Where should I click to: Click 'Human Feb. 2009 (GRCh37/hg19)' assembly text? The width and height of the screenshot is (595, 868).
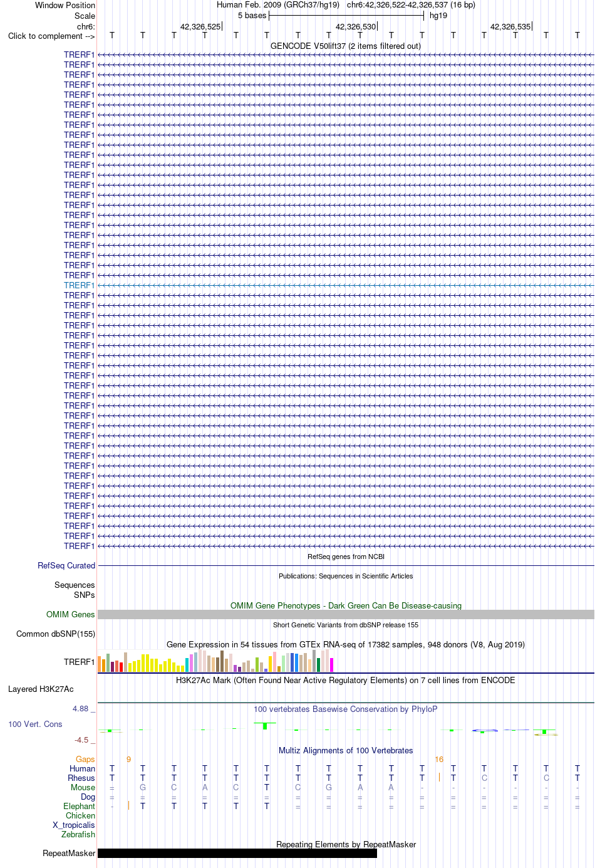tap(278, 4)
